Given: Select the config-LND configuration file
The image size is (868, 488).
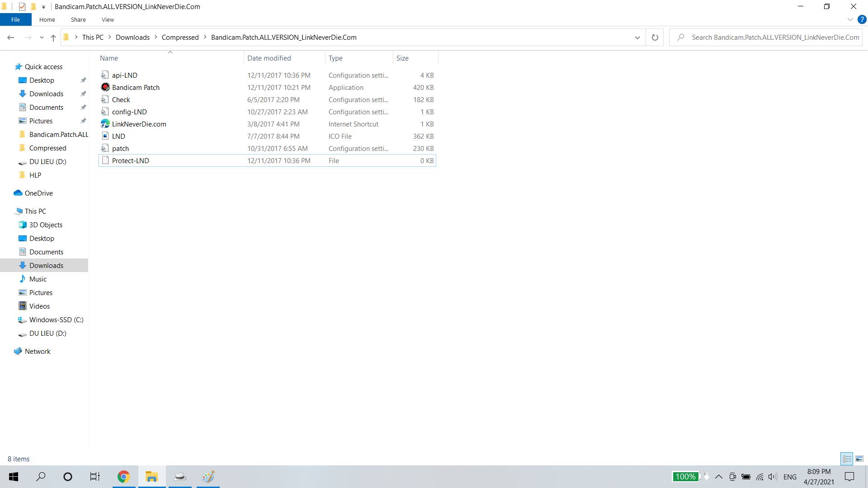Looking at the screenshot, I should (x=129, y=112).
